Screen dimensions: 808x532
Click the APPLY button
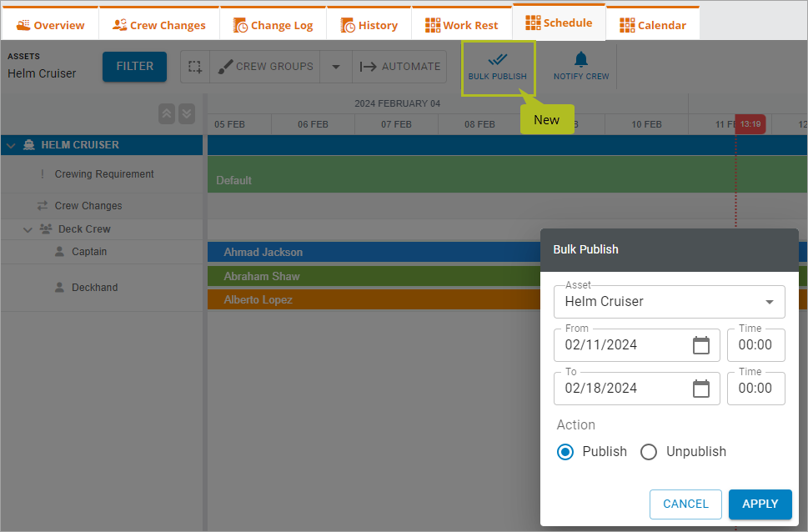[760, 504]
